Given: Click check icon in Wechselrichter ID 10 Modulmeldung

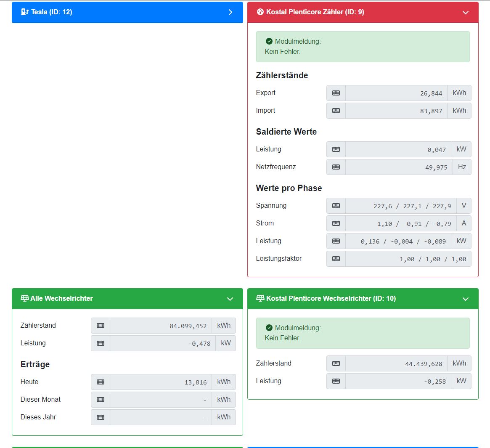Looking at the screenshot, I should click(269, 328).
